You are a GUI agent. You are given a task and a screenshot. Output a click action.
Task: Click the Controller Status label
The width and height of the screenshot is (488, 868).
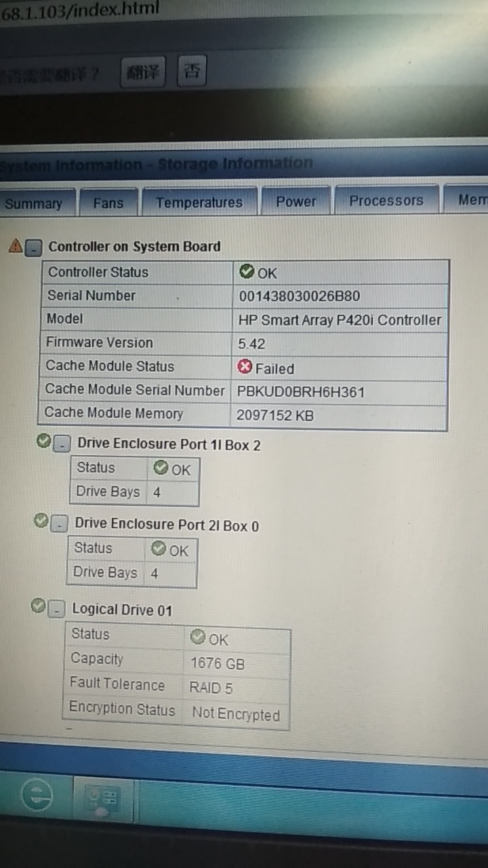click(98, 273)
